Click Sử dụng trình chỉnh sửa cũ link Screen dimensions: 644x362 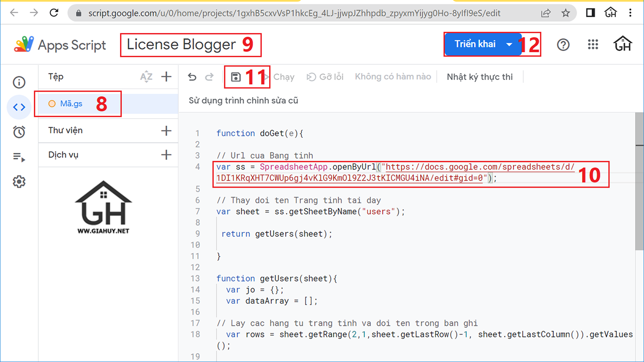coord(244,101)
